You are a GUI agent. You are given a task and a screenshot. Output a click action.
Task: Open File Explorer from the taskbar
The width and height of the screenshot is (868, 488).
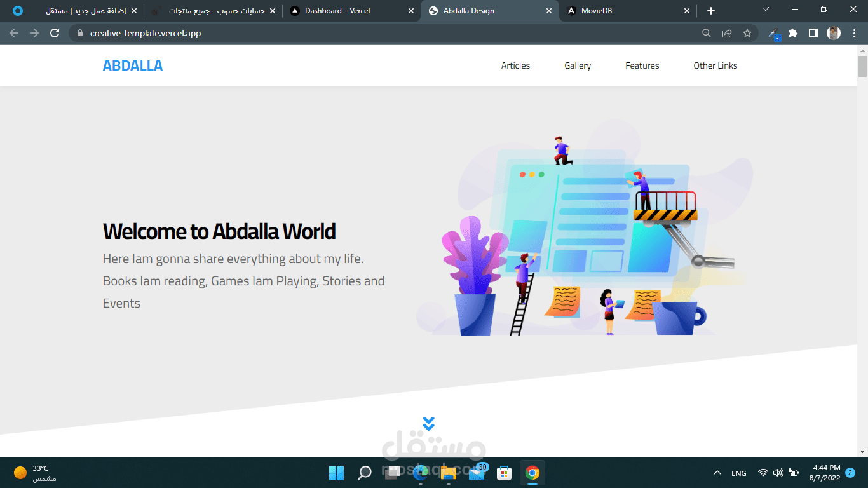click(x=449, y=473)
